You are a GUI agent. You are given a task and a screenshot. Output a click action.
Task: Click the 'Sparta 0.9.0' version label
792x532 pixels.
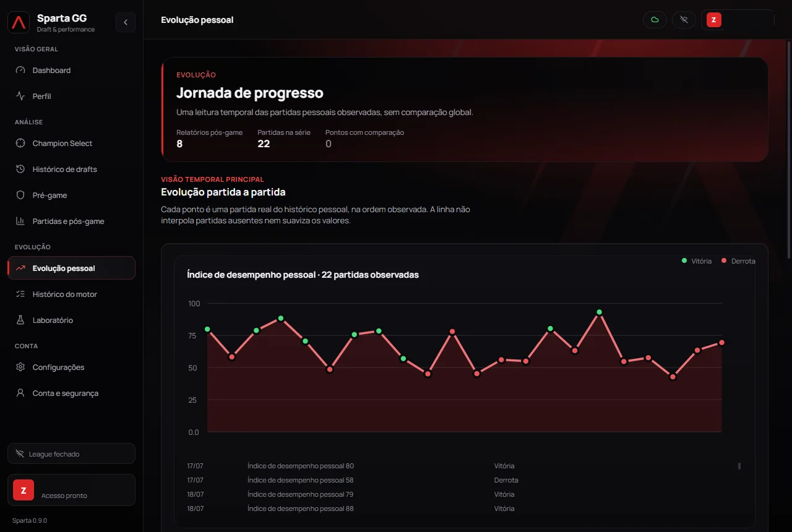[x=30, y=520]
